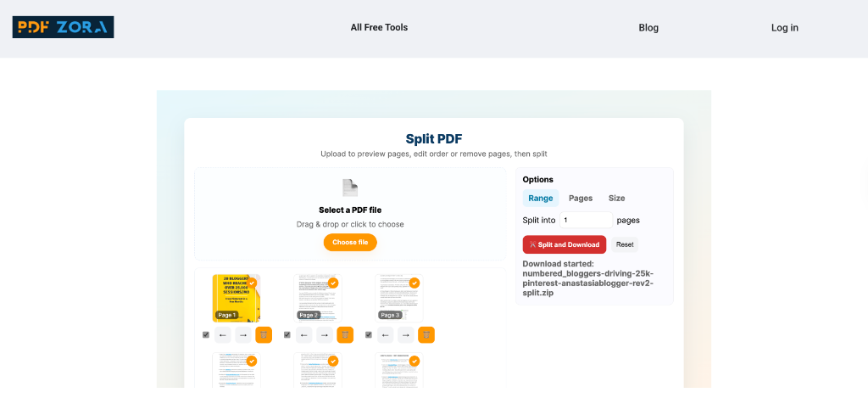Click the PDF Zora logo
The height and width of the screenshot is (398, 868).
pos(63,27)
